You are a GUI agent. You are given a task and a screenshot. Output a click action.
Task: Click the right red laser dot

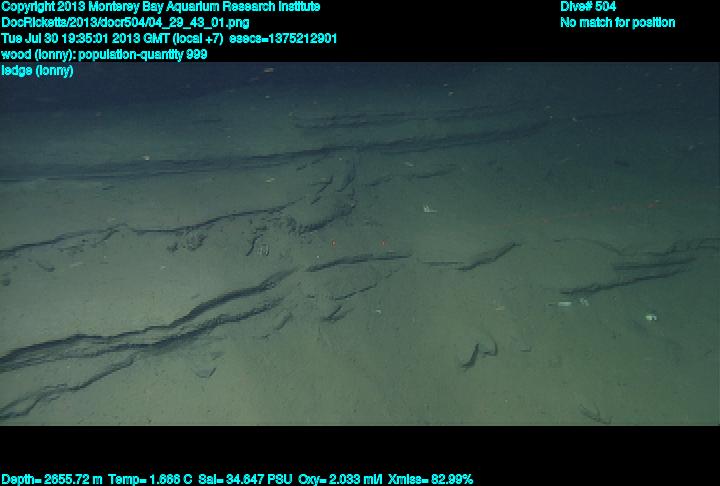[x=382, y=242]
